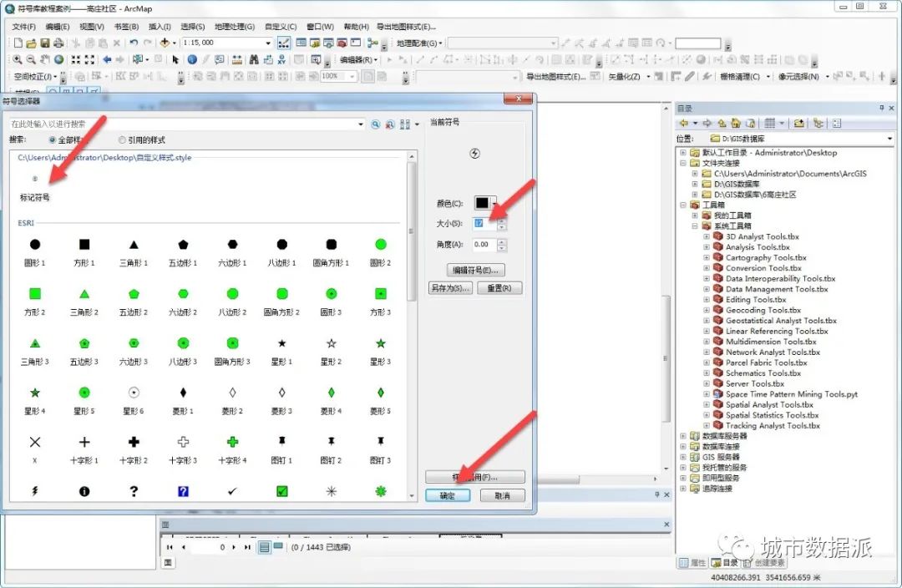Expand the GIS 服务器 tree node

click(683, 457)
